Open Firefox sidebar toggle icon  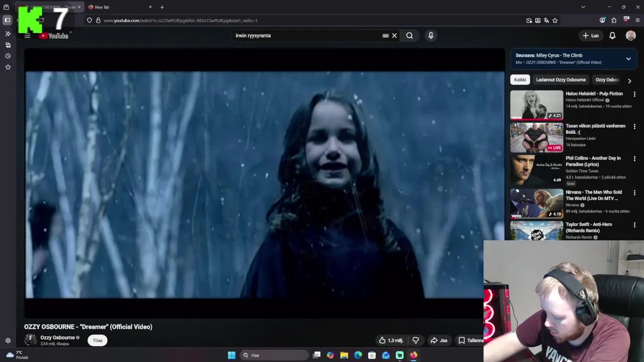coord(8,20)
